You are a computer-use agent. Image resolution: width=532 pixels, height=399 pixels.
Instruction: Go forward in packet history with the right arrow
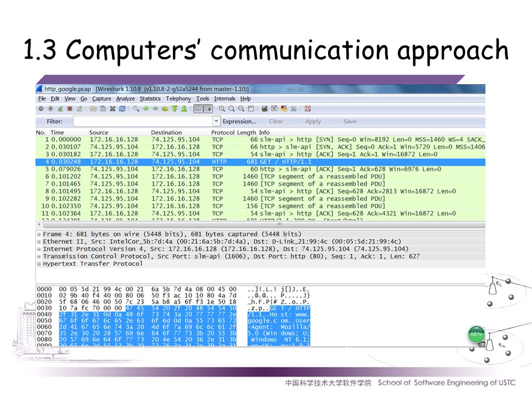[x=155, y=109]
